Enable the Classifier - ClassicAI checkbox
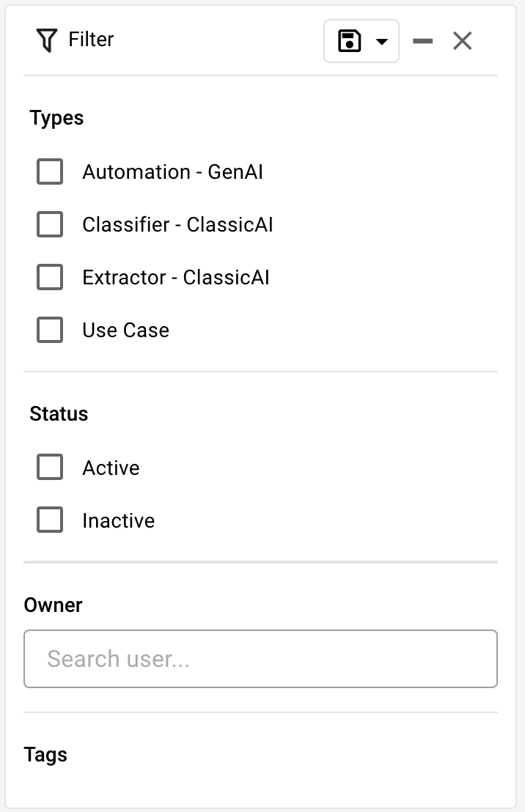This screenshot has width=525, height=812. coord(50,224)
